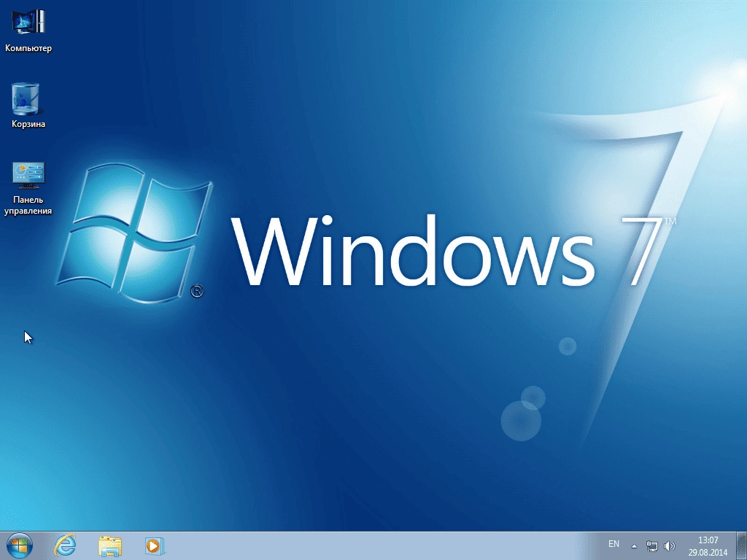Launch Windows Media Player from taskbar
The width and height of the screenshot is (747, 560).
click(x=155, y=545)
